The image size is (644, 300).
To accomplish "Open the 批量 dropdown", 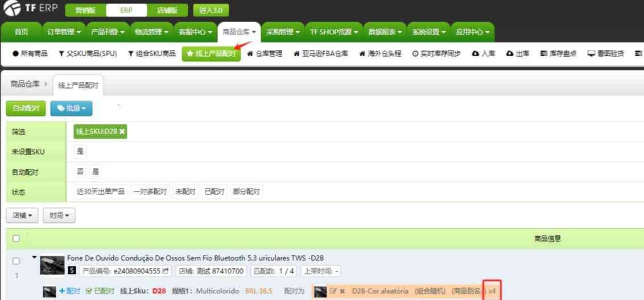I will pyautogui.click(x=72, y=109).
